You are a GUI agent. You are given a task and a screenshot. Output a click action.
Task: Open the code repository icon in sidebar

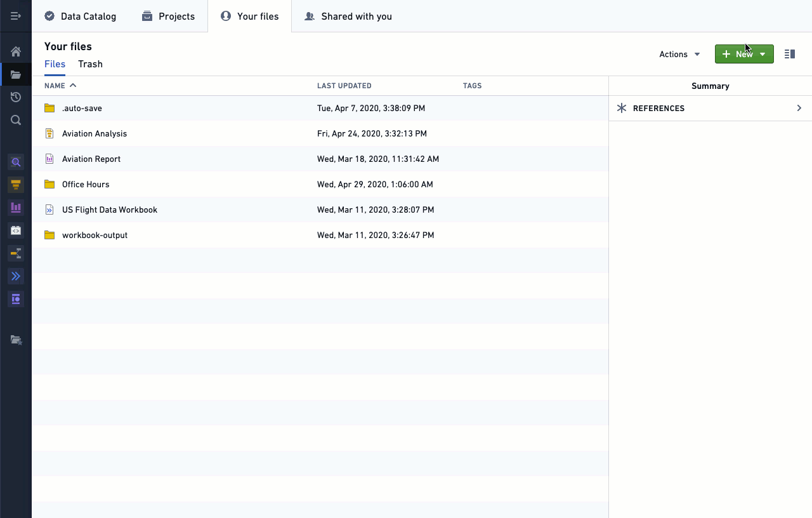pos(16,230)
